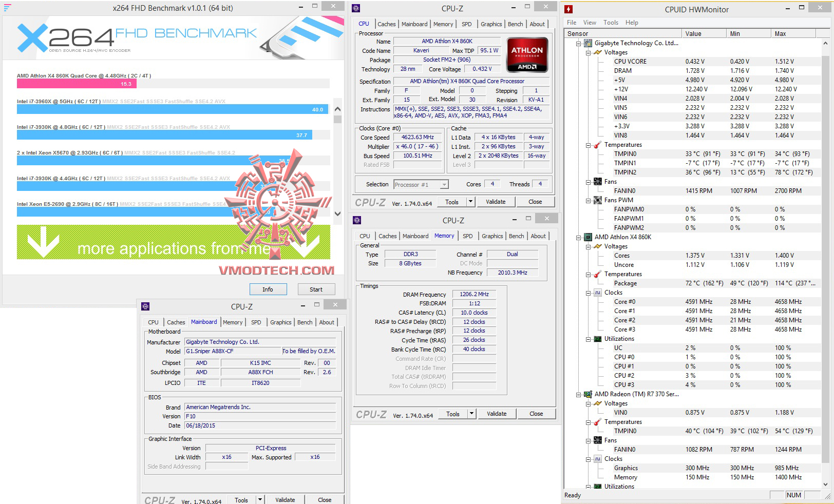Viewport: 834px width, 504px height.
Task: Collapse the Fans group under AMD Radeon R7 370
Action: tap(589, 441)
